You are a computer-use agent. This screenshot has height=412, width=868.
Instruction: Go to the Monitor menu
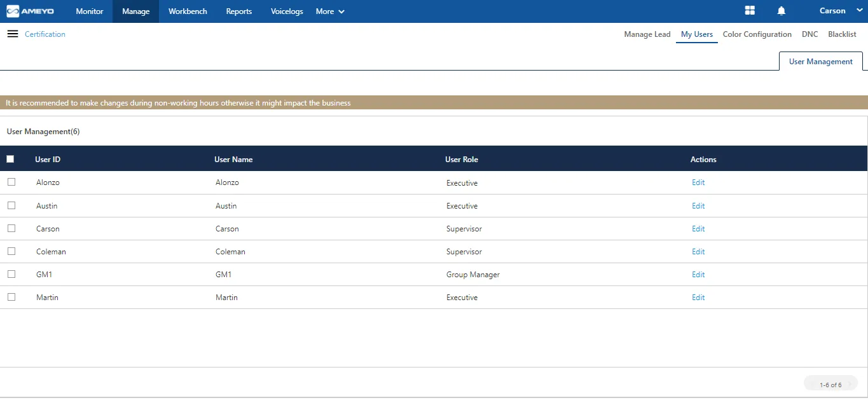click(x=90, y=11)
